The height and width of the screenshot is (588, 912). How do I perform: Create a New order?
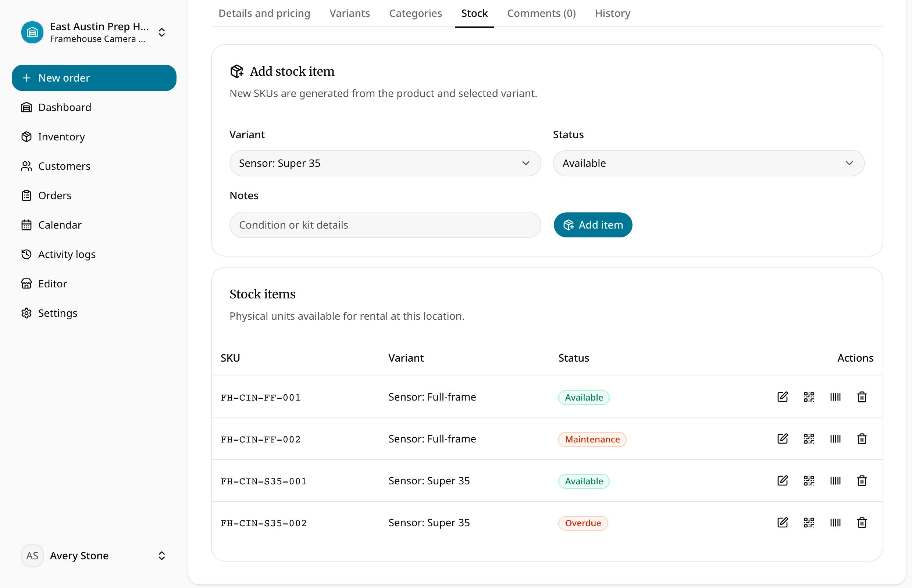point(94,78)
